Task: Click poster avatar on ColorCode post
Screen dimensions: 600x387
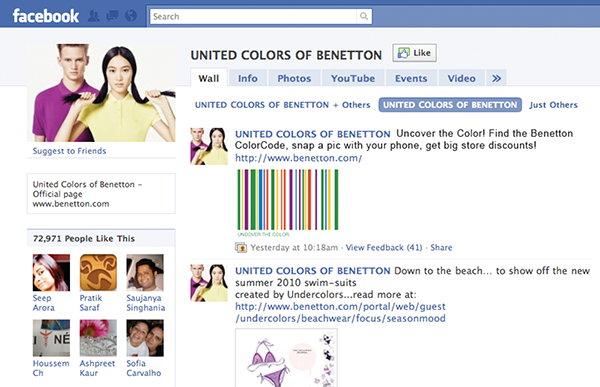Action: [x=209, y=146]
